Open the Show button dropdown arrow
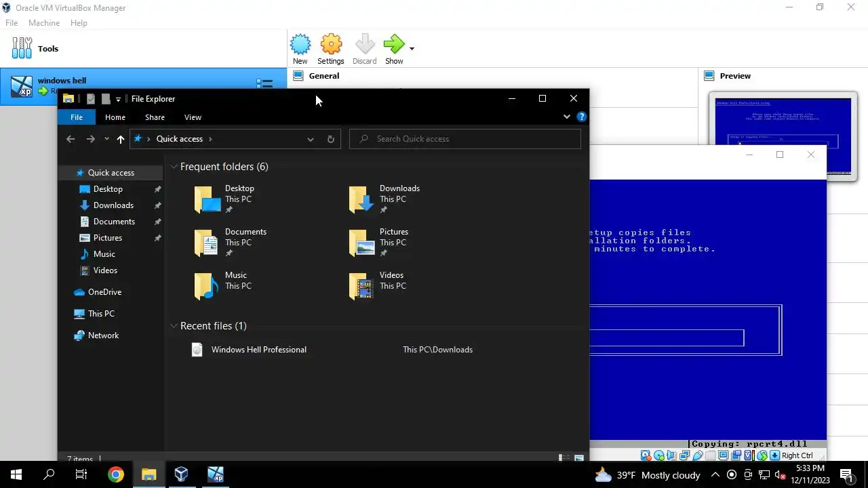This screenshot has width=868, height=488. [412, 49]
